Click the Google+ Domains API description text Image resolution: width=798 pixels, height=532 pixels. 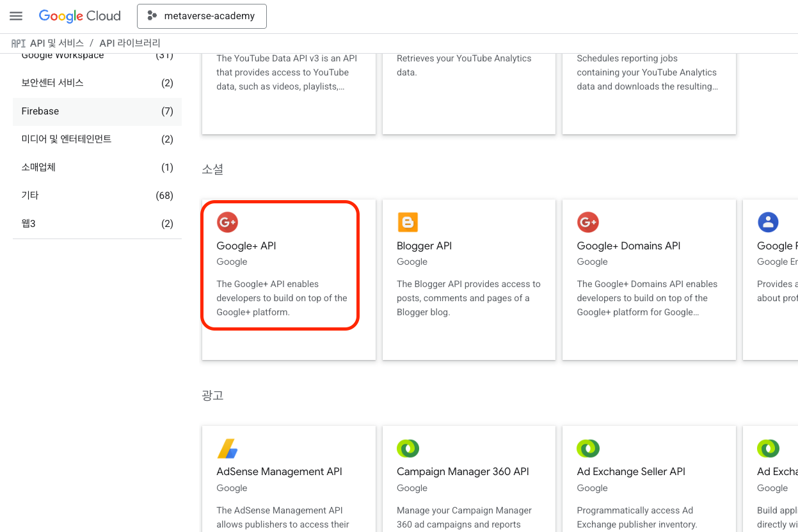(647, 298)
